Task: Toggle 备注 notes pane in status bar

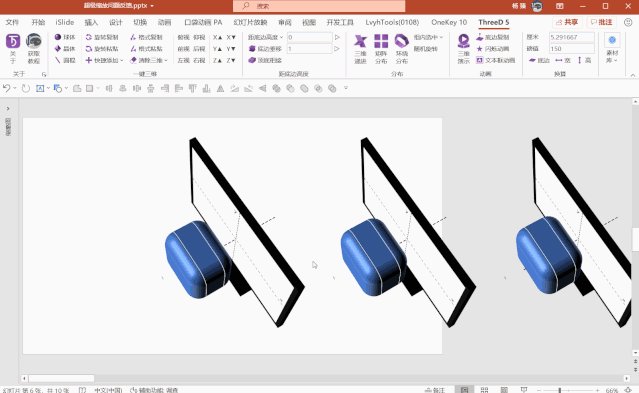Action: click(x=434, y=390)
